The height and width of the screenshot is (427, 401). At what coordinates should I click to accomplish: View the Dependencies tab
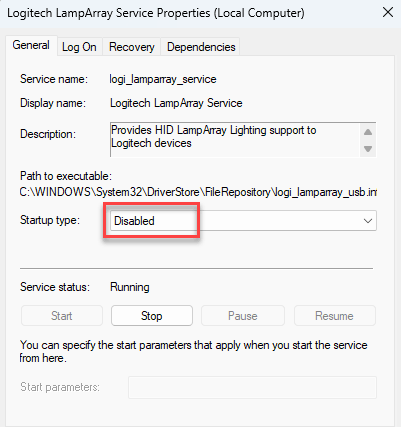coord(201,47)
